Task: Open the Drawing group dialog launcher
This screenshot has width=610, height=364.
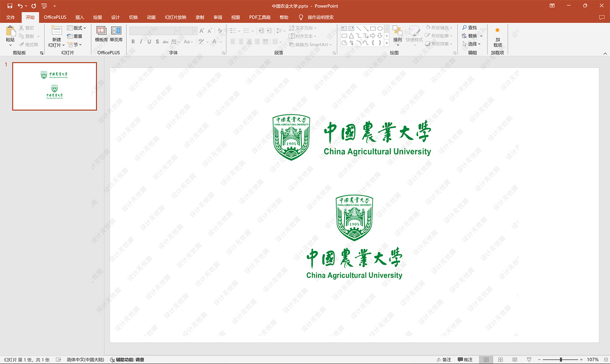Action: point(455,53)
